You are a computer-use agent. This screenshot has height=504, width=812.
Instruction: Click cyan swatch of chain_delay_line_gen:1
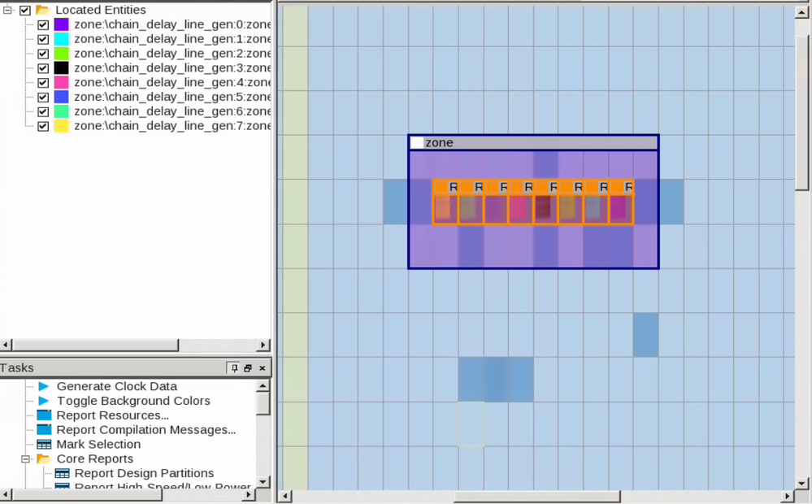pyautogui.click(x=61, y=39)
